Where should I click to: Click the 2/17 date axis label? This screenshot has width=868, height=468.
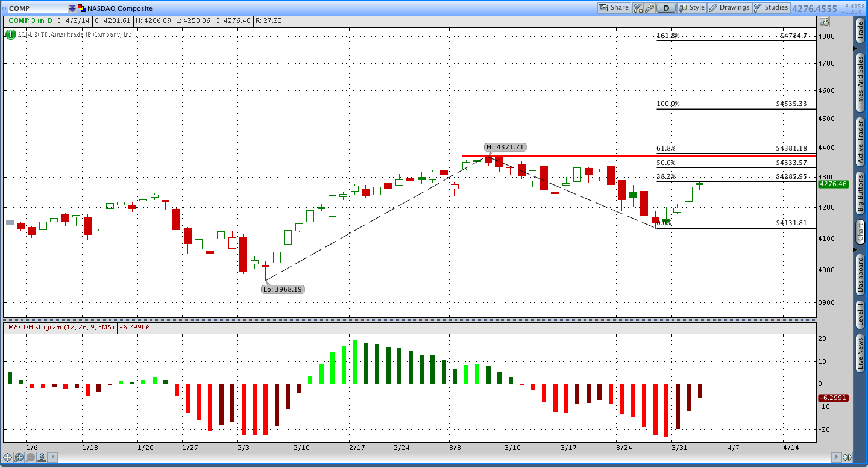point(357,448)
